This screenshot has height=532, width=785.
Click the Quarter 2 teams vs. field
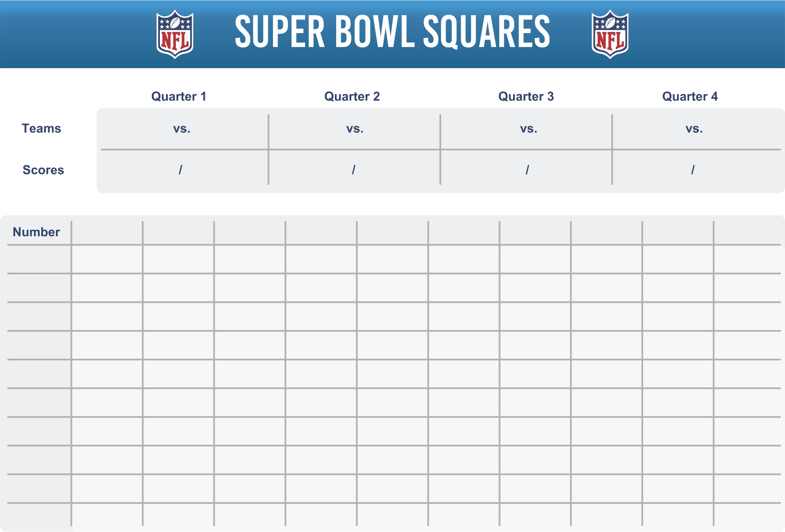coord(354,129)
